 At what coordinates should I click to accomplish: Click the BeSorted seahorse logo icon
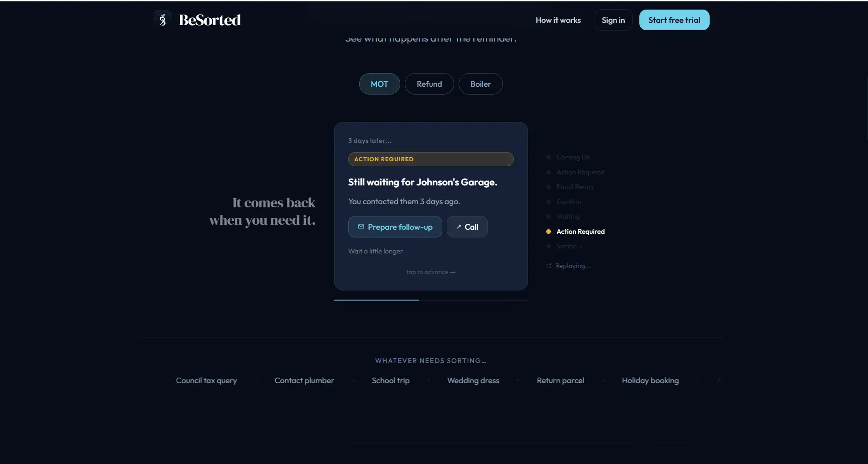point(162,20)
